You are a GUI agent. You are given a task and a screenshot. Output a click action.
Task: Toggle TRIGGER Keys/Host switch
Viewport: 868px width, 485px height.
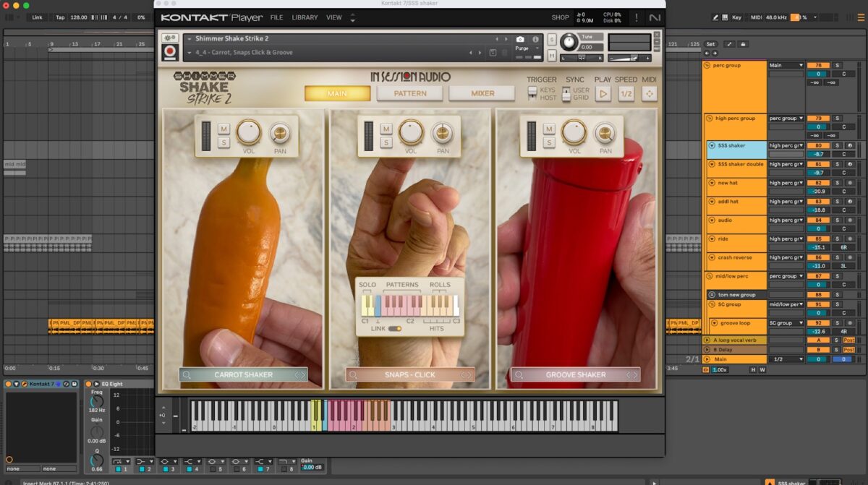(x=532, y=93)
